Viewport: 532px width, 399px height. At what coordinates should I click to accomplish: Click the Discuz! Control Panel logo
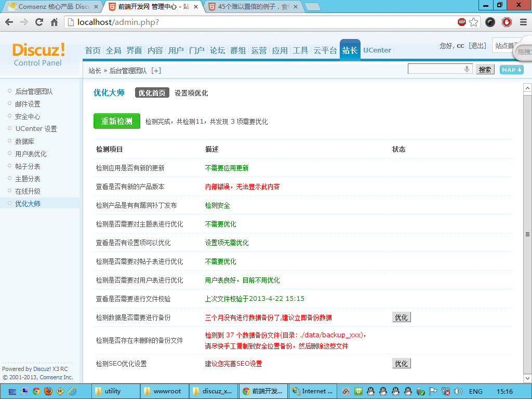[38, 54]
